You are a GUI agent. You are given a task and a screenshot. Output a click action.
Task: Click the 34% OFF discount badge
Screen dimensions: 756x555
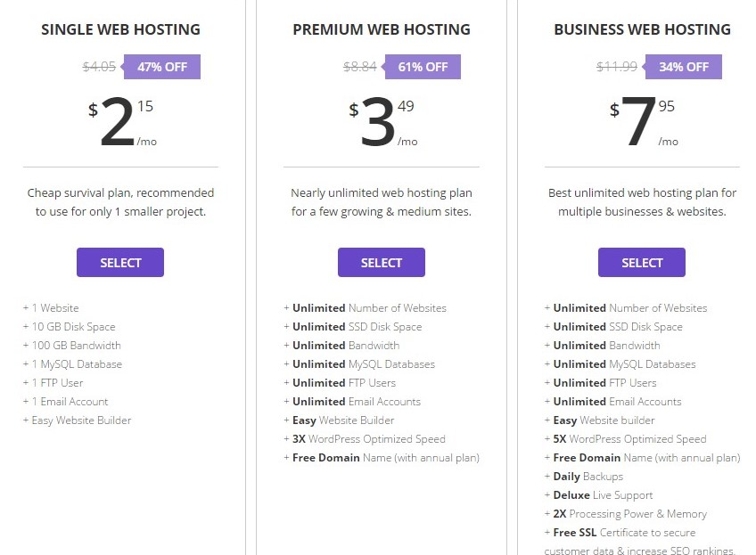(683, 67)
